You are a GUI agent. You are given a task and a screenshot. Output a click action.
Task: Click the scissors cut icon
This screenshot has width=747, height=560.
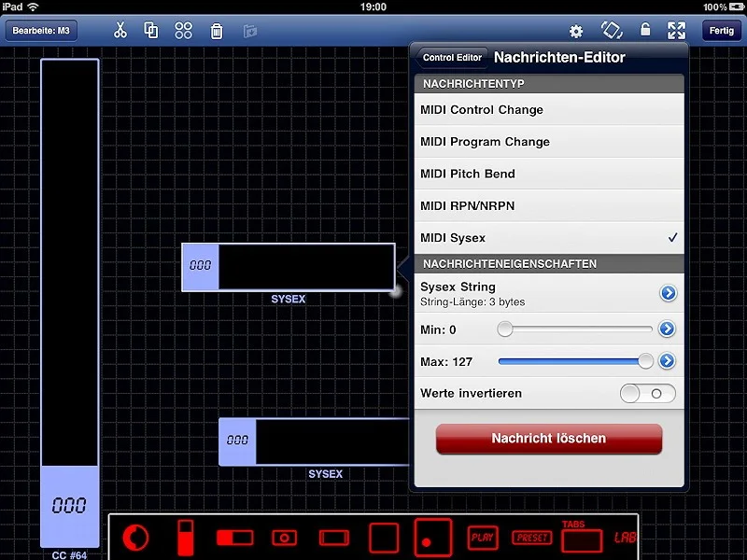[x=120, y=31]
